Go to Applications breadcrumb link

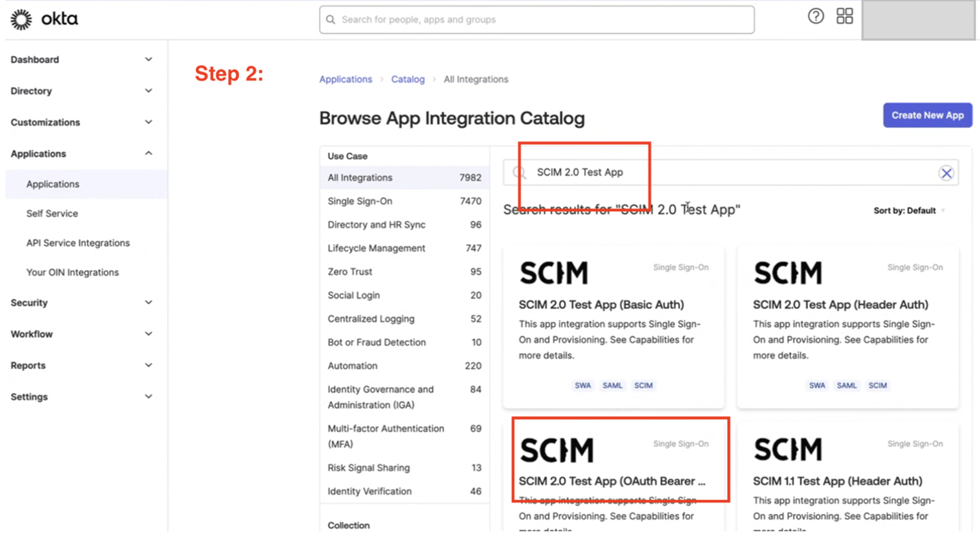(x=346, y=79)
